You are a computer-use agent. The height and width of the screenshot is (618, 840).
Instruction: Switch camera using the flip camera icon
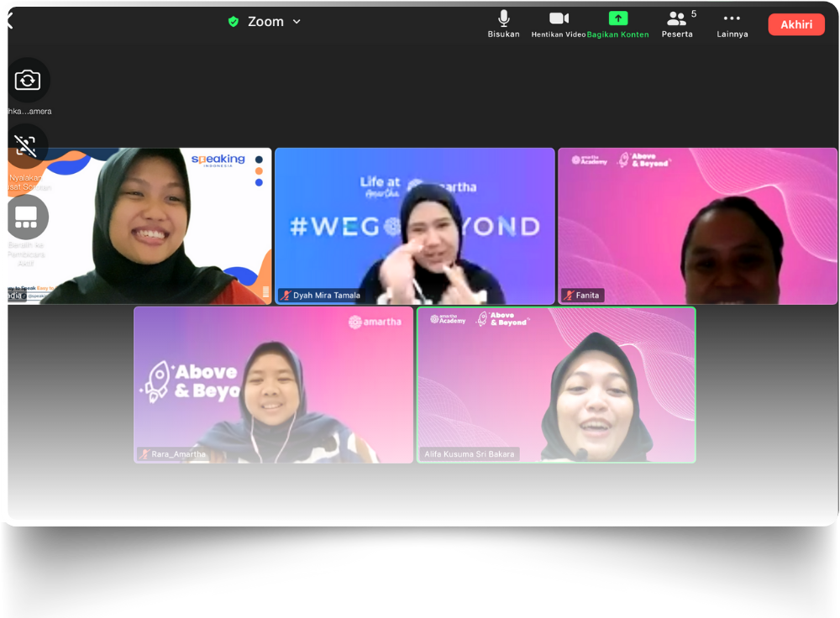click(28, 81)
